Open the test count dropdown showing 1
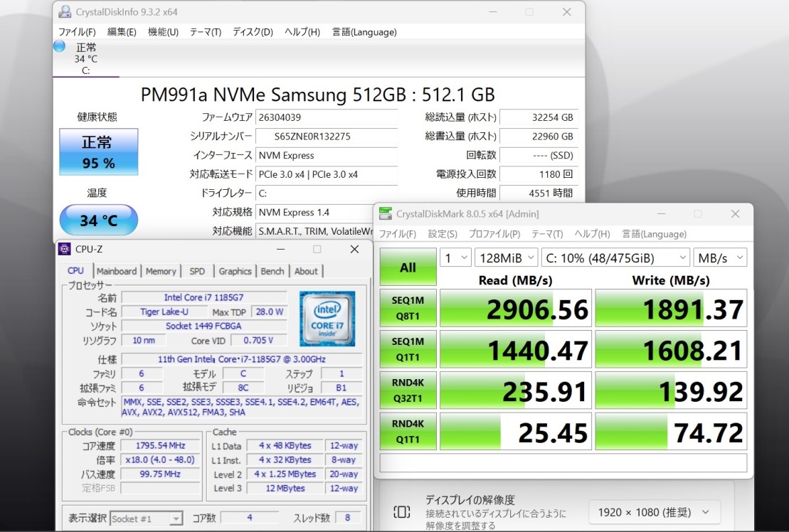The image size is (789, 532). [x=455, y=258]
